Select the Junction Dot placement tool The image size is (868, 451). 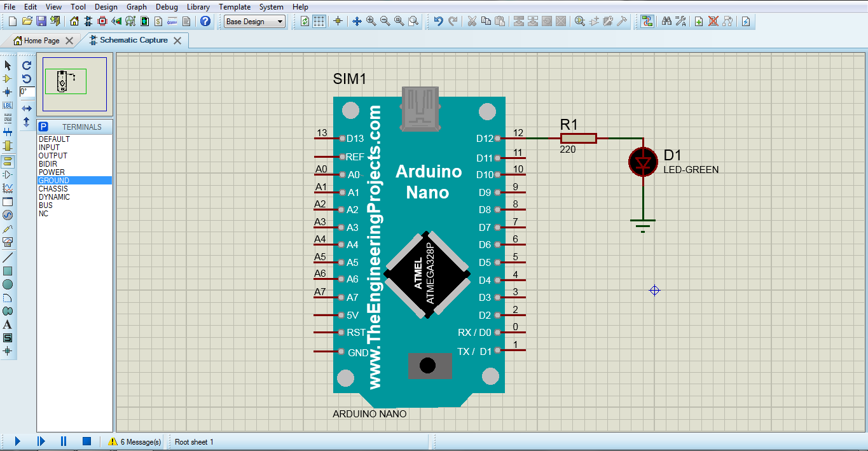coord(8,92)
